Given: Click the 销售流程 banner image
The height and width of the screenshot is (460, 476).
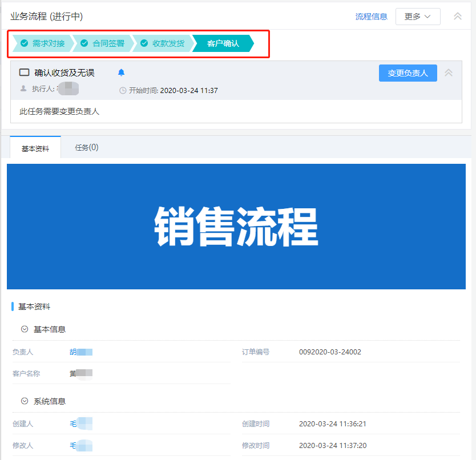Looking at the screenshot, I should pos(236,227).
